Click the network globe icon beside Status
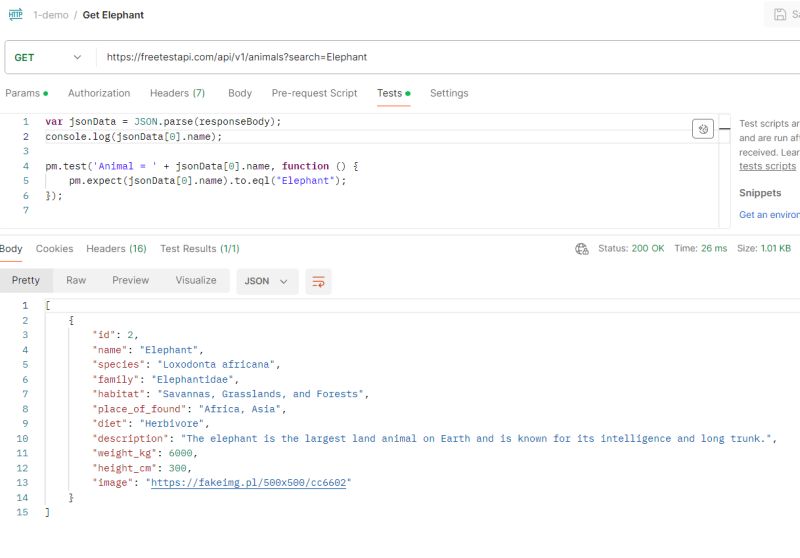Screen dimensions: 800x558 tap(582, 249)
